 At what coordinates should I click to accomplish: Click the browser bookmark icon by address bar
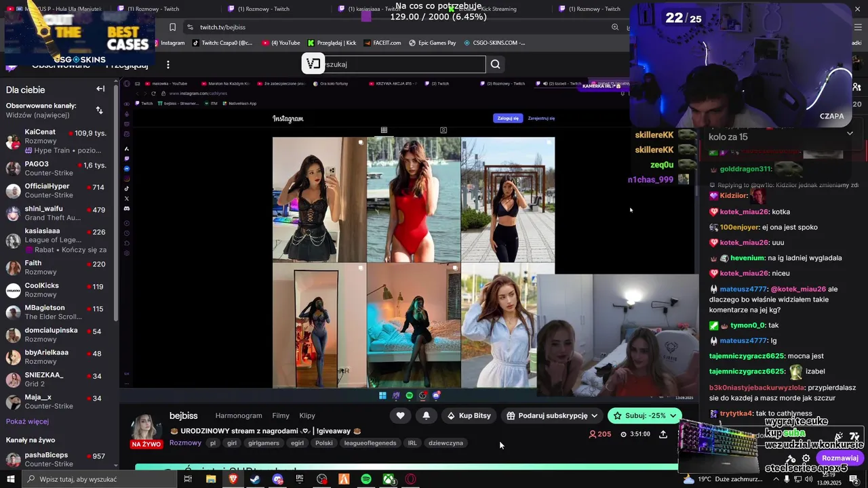[x=172, y=27]
